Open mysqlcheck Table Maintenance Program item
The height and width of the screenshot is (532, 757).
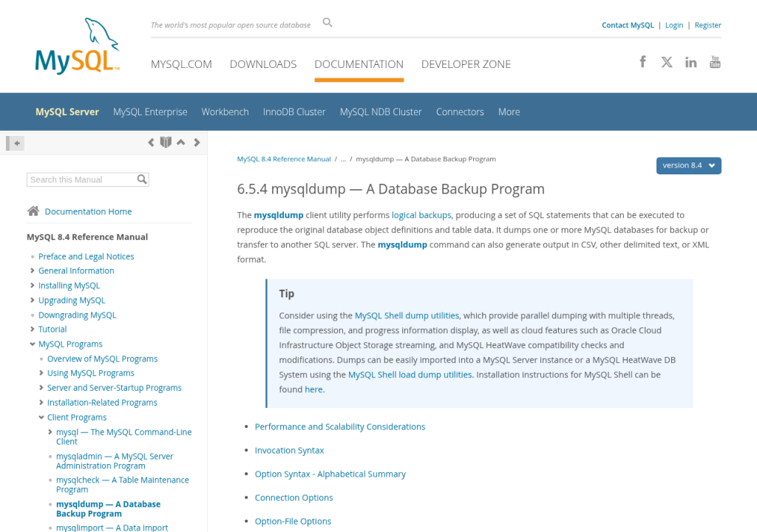(122, 485)
